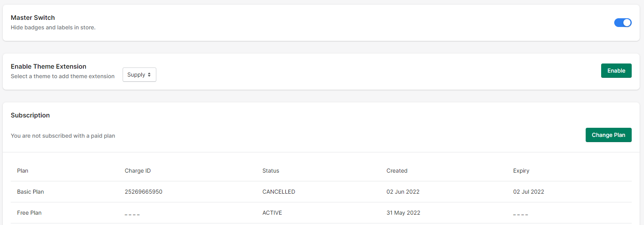Viewport: 644px width, 225px height.
Task: Toggle the Master Switch off
Action: coord(623,23)
